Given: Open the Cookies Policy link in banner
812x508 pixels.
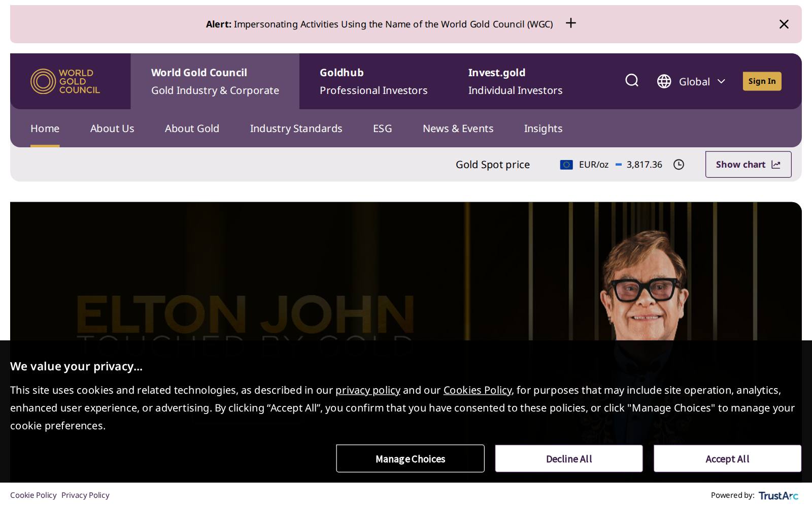Looking at the screenshot, I should (x=477, y=390).
